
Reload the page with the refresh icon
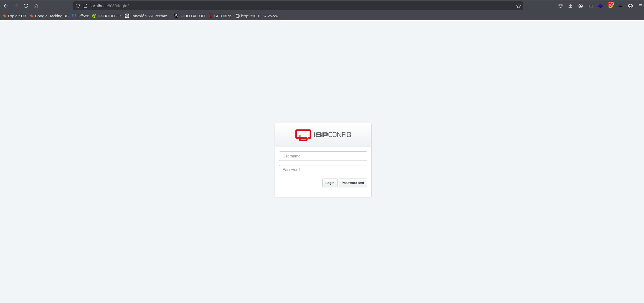point(26,6)
